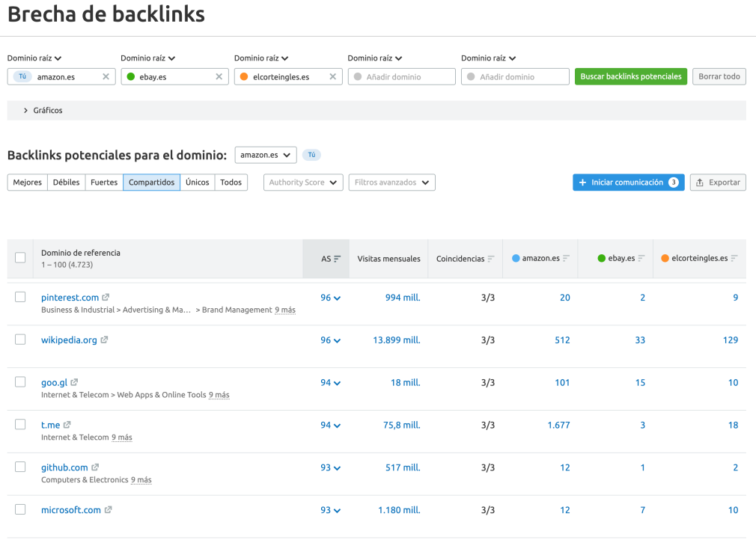Screen dimensions: 756x540
Task: Expand AS score 93 for github.com
Action: [x=331, y=467]
